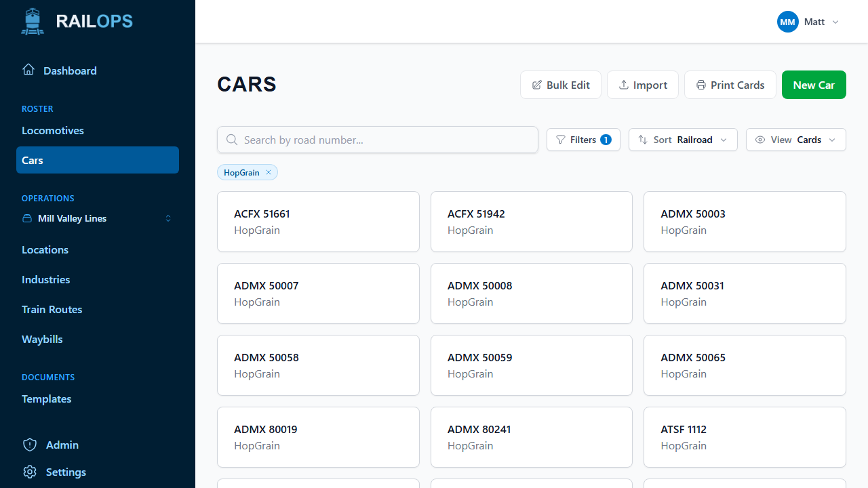
Task: Open the Filters panel
Action: [583, 140]
